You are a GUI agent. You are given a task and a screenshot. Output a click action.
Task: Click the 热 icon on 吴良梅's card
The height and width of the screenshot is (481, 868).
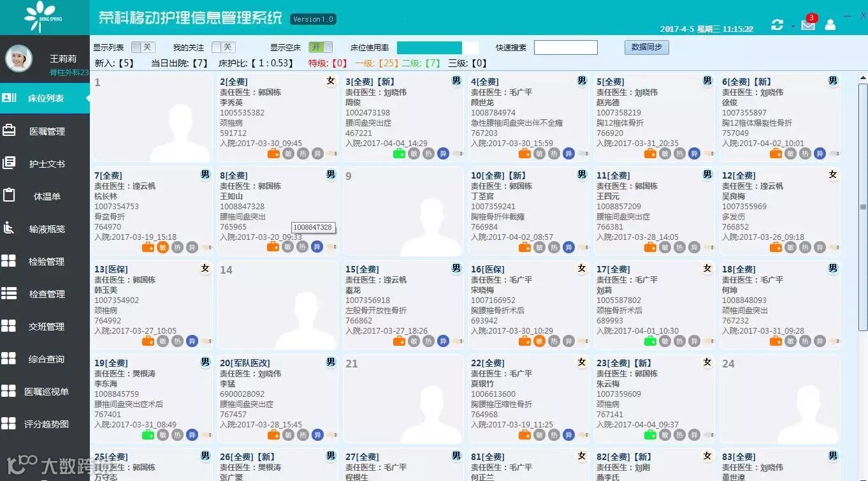805,247
